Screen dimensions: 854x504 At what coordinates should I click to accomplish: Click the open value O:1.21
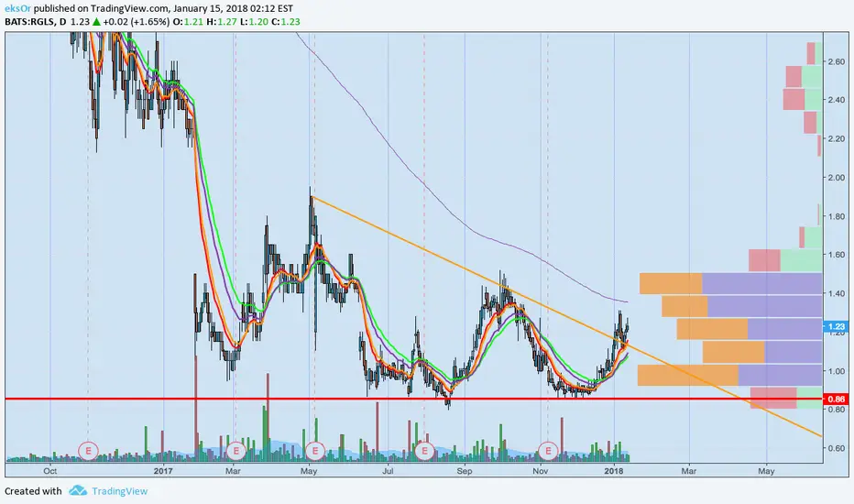click(188, 22)
